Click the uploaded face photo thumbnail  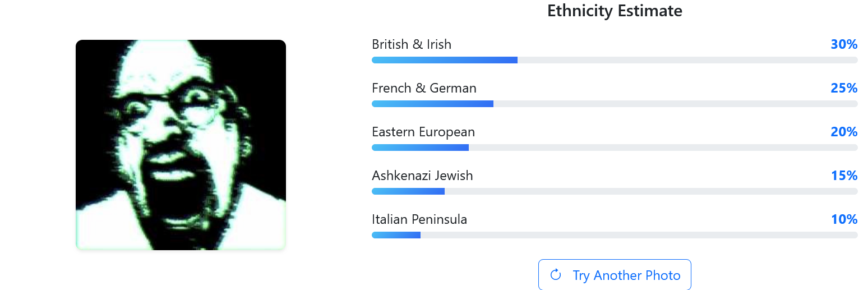pos(181,145)
